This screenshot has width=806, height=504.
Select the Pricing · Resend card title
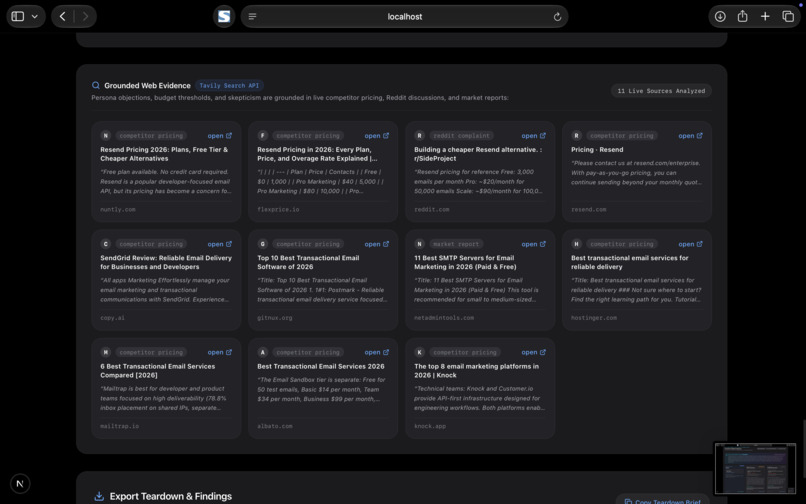pos(597,150)
